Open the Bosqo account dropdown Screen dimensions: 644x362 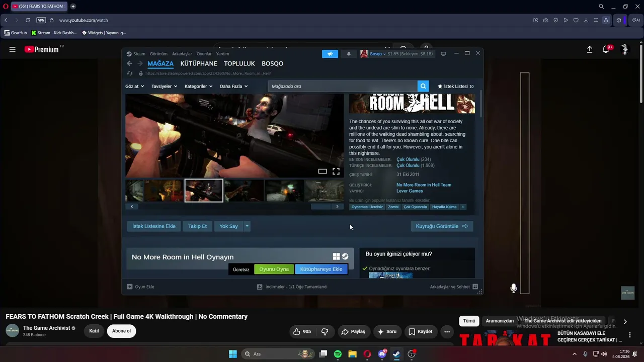[x=378, y=54]
